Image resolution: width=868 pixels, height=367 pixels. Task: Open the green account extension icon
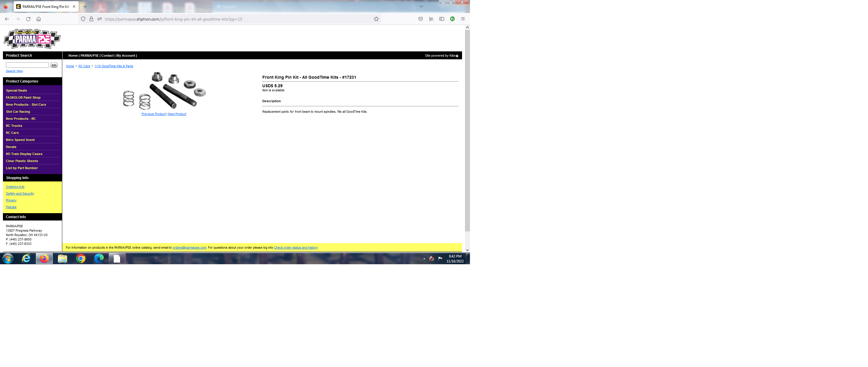click(453, 19)
